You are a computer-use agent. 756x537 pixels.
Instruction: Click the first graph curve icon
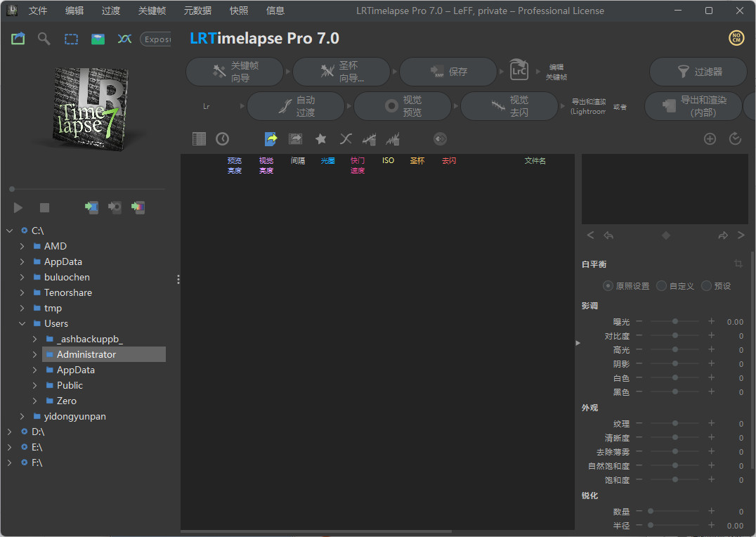point(370,139)
